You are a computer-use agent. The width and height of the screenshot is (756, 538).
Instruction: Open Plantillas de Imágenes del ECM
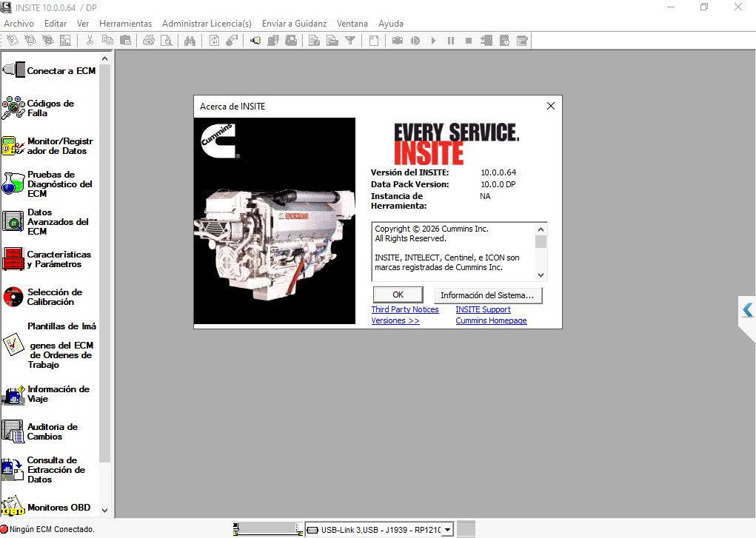point(49,345)
